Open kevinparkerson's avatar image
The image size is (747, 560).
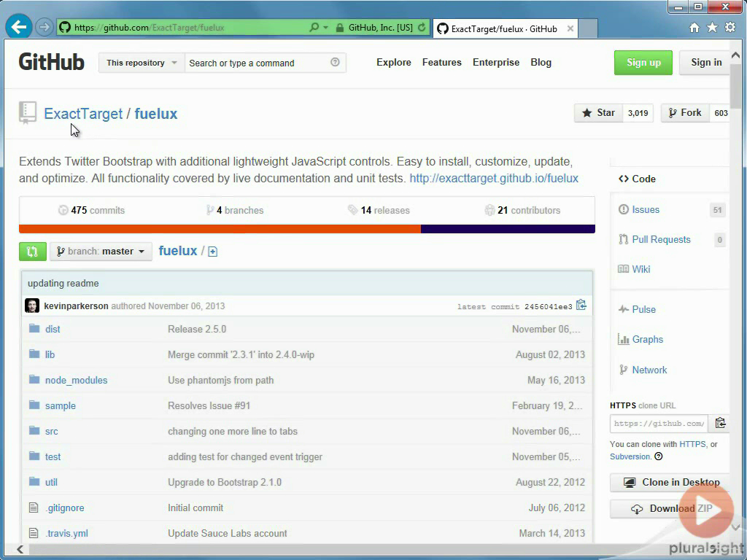click(32, 306)
